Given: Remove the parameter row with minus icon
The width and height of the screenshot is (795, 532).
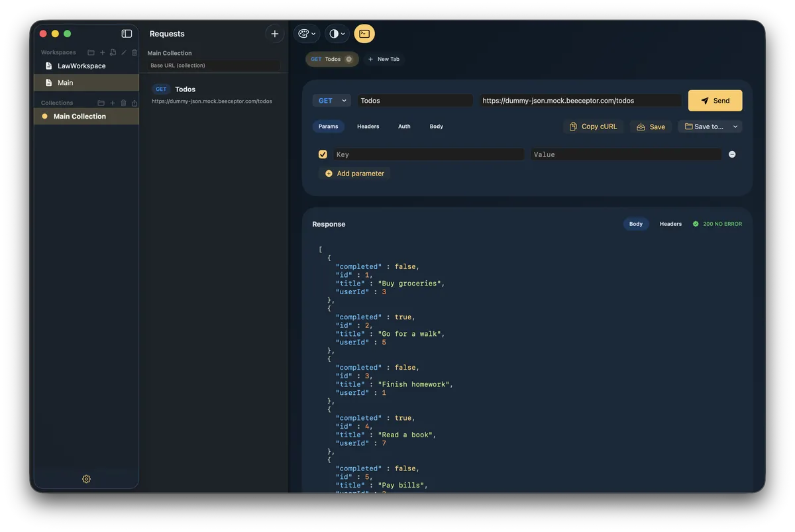Looking at the screenshot, I should tap(732, 154).
